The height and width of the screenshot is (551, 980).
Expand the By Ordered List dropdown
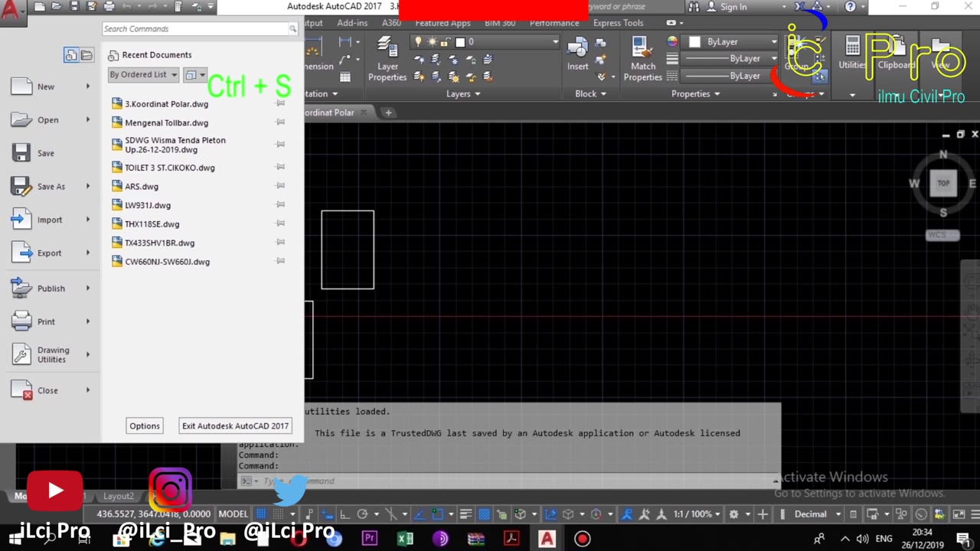(143, 74)
